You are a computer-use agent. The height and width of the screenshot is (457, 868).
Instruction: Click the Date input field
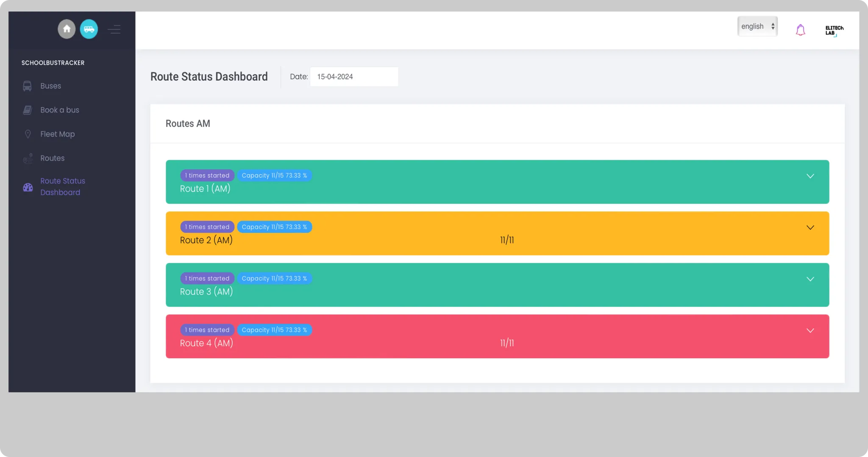[353, 77]
